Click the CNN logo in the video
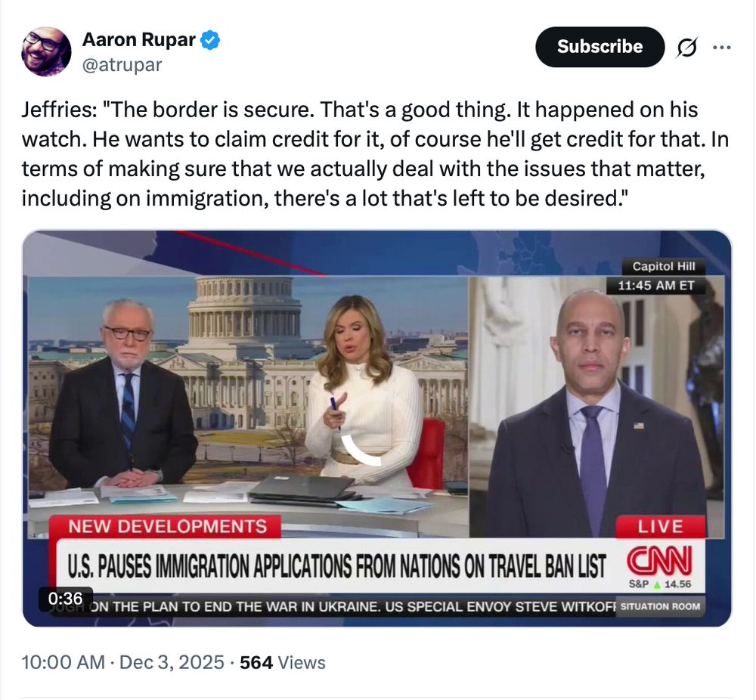The height and width of the screenshot is (700, 756). (x=659, y=561)
